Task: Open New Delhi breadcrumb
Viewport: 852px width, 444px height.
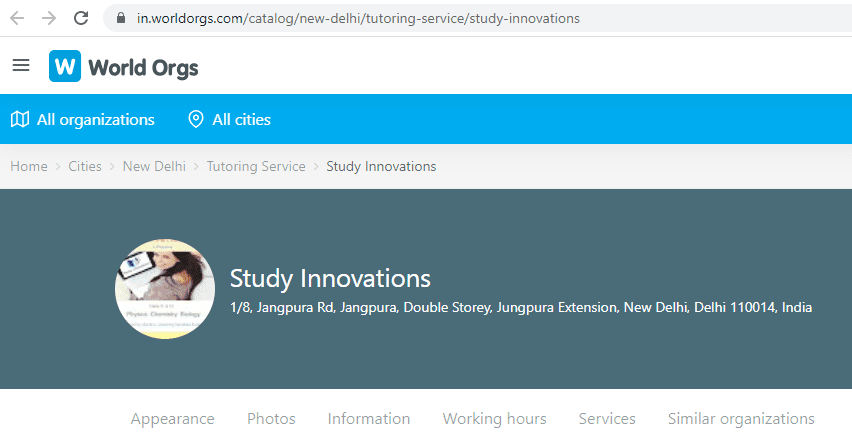Action: [154, 166]
